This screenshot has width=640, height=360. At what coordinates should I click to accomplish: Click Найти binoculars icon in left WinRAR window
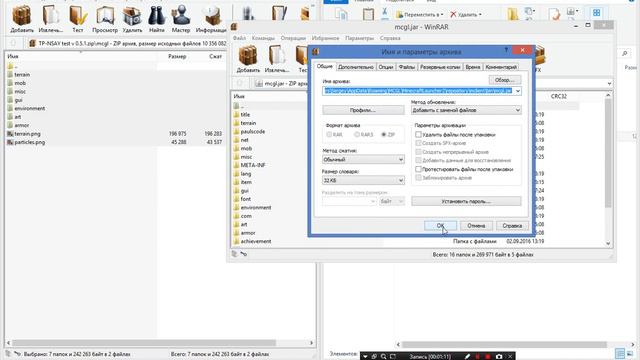[x=156, y=17]
